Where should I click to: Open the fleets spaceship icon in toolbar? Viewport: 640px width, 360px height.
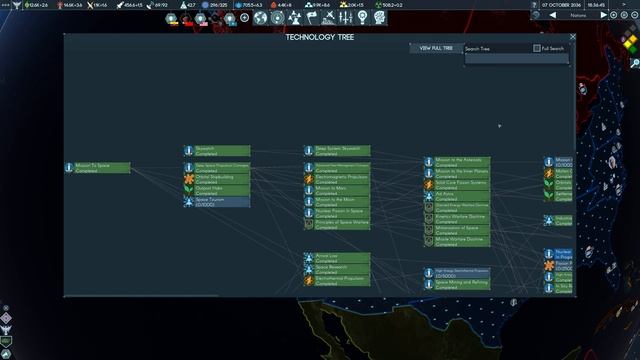(x=329, y=18)
